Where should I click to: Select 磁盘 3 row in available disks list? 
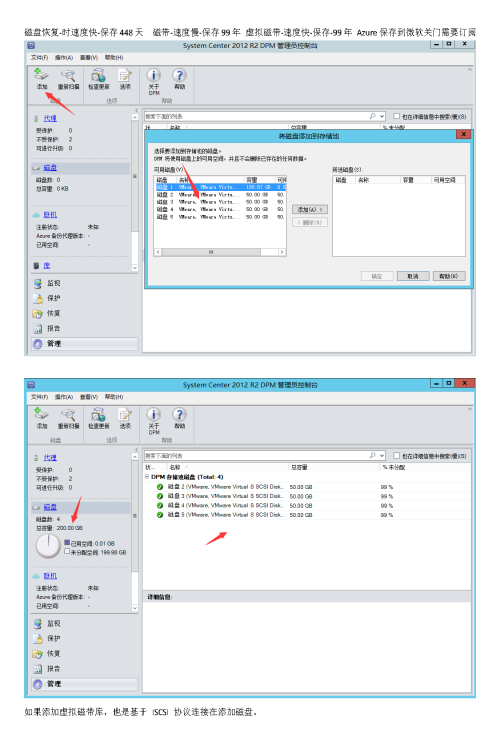point(220,202)
